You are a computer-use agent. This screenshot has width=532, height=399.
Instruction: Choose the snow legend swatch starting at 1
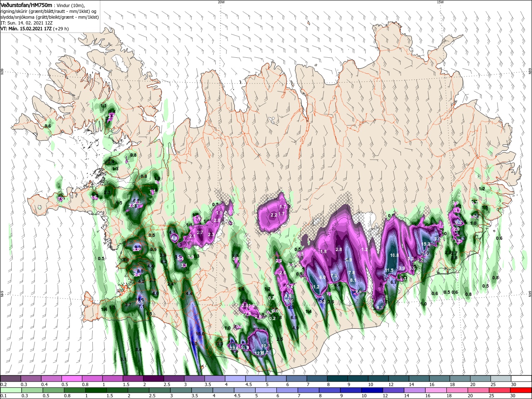(113, 379)
